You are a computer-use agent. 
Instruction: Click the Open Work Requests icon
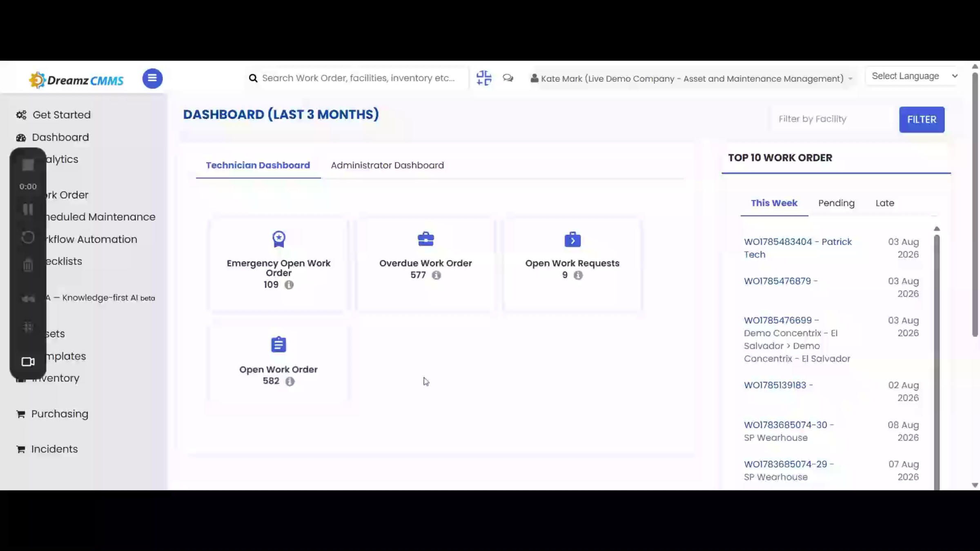click(x=572, y=240)
